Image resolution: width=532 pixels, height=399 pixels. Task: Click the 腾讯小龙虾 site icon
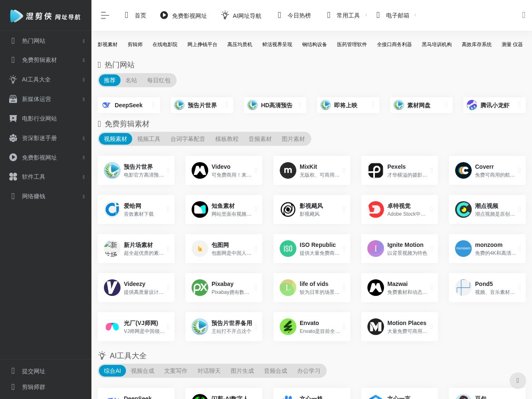472,105
